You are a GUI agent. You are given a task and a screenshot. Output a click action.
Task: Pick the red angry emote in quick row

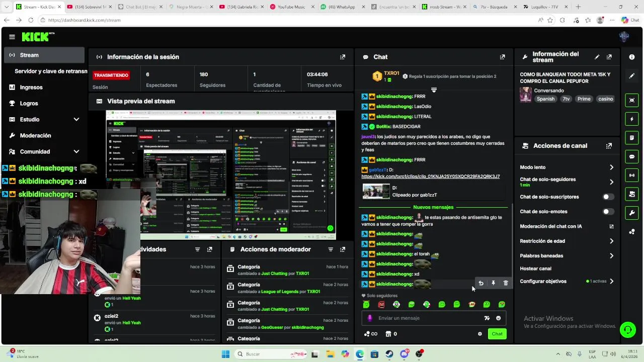pos(381,304)
